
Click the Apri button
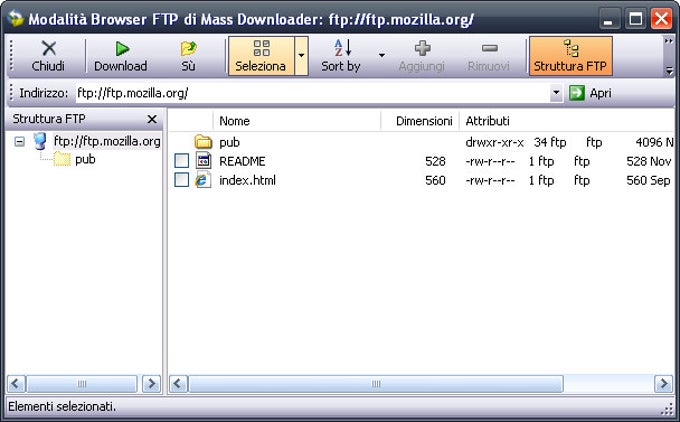point(590,93)
